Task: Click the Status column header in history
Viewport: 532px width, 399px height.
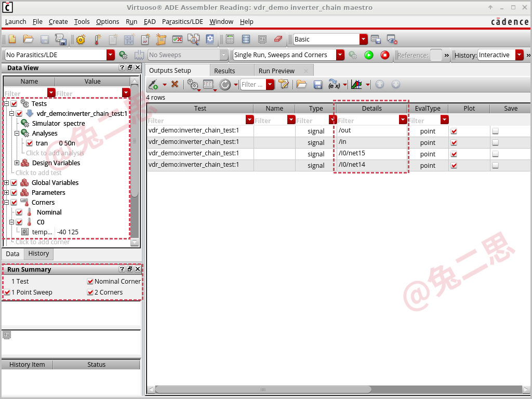Action: (96, 364)
